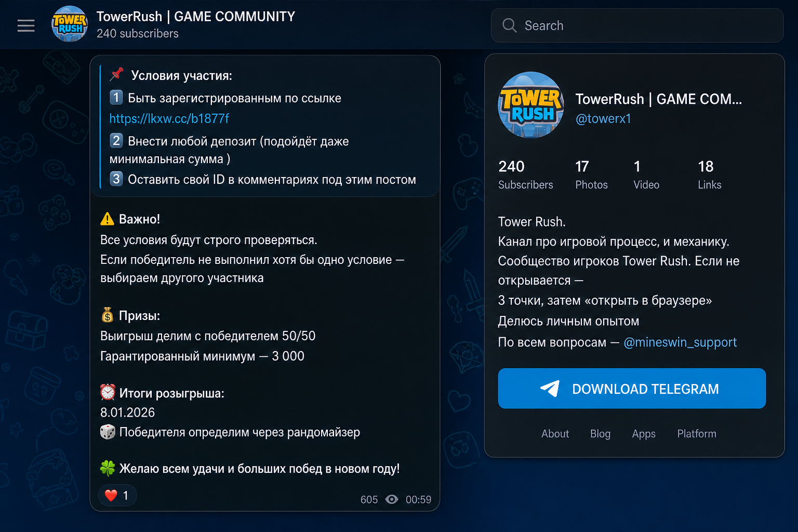Click the paper plane Telegram icon
798x532 pixels.
point(550,389)
